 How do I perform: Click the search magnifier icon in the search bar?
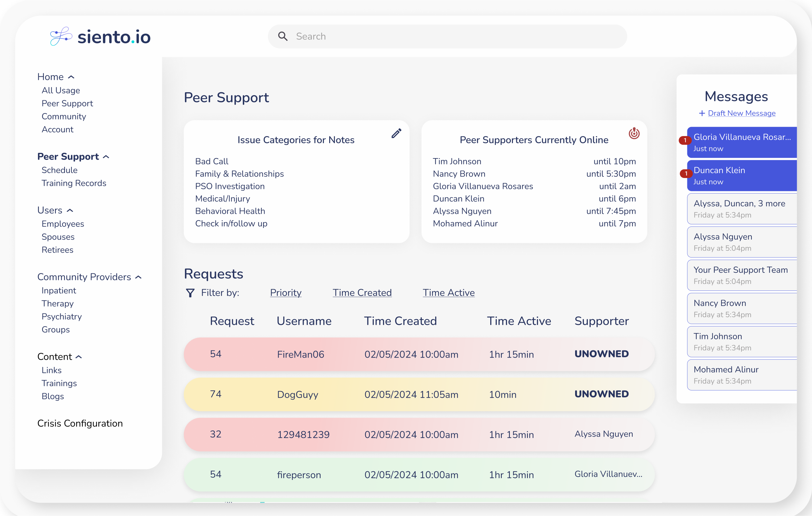pos(283,36)
